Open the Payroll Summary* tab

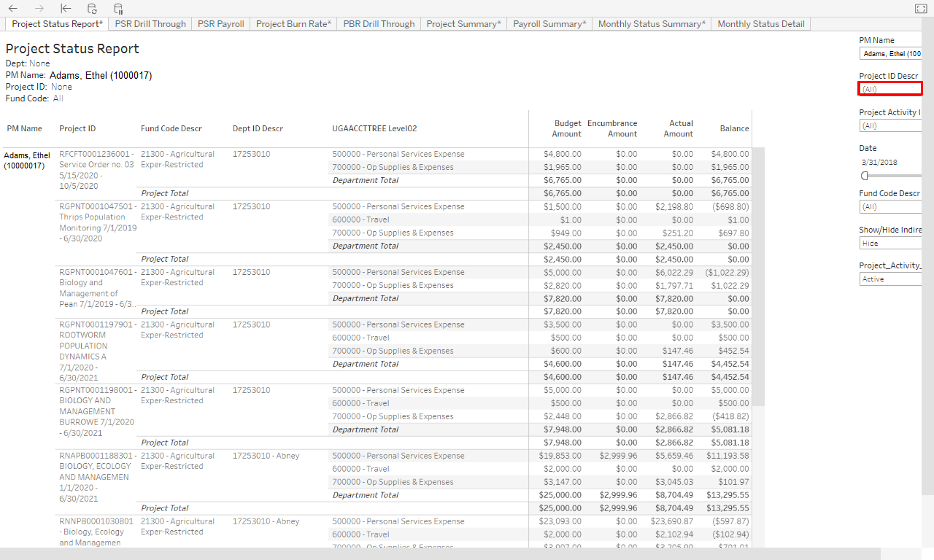click(x=549, y=24)
